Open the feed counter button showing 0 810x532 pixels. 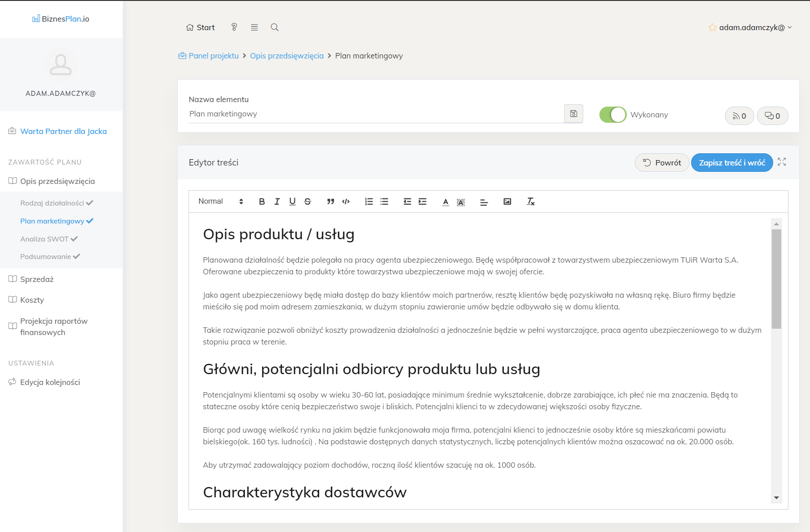point(739,116)
